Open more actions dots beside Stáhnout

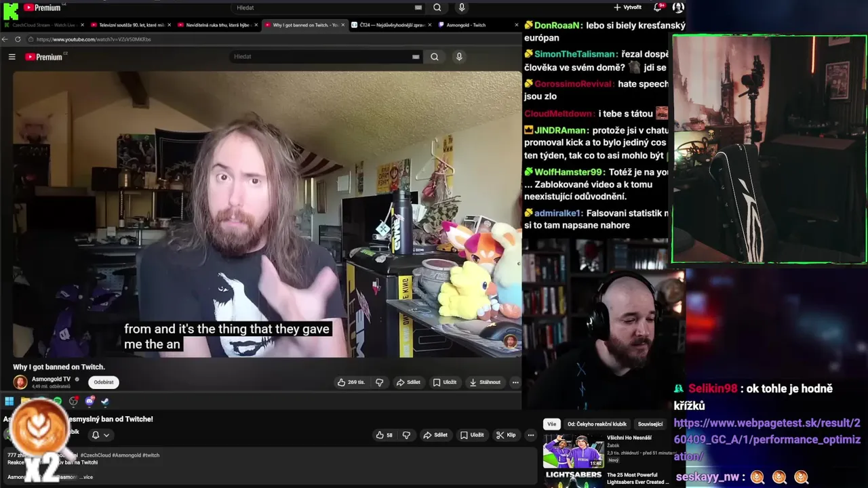(x=515, y=382)
